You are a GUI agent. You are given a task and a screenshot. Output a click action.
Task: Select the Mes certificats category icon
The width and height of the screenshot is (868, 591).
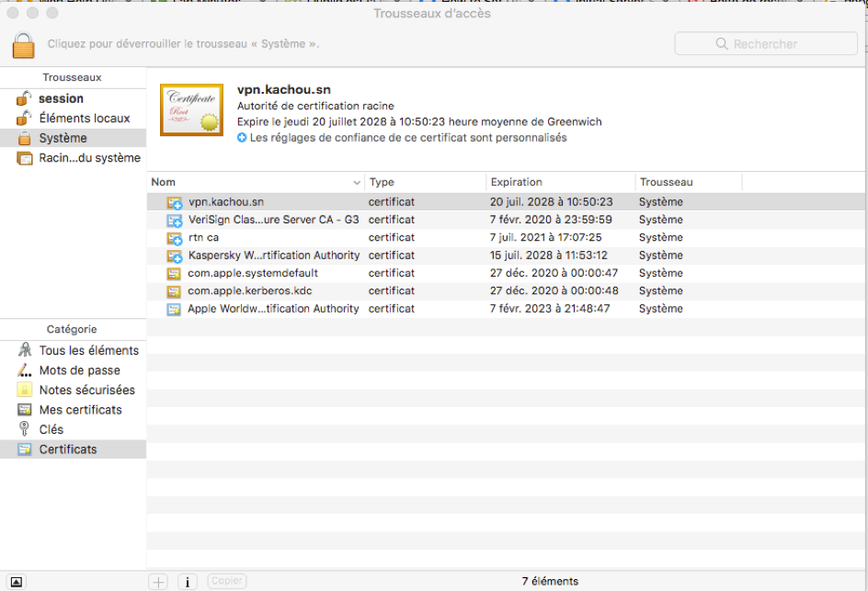(x=24, y=410)
